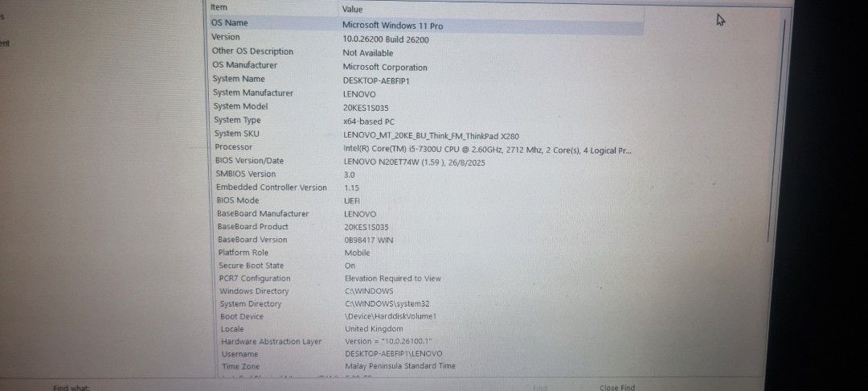Click the UEFI value

click(x=351, y=202)
